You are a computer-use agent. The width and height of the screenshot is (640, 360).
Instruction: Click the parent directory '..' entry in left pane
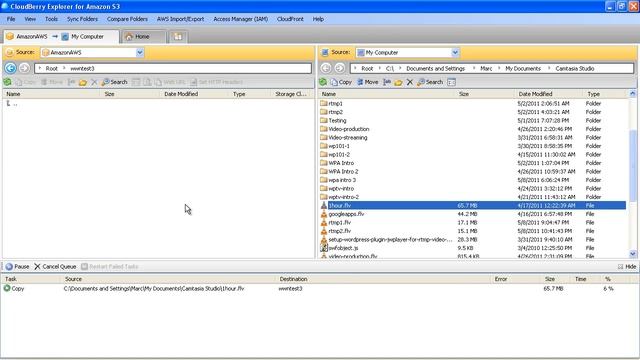11,104
